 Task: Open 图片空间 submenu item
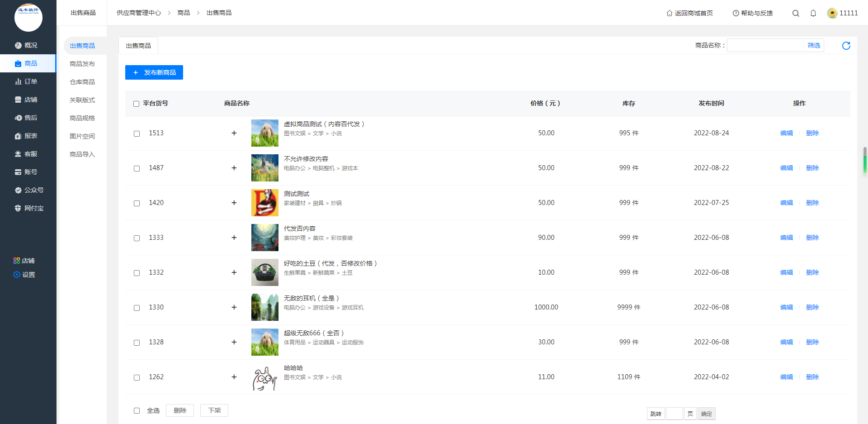click(82, 136)
